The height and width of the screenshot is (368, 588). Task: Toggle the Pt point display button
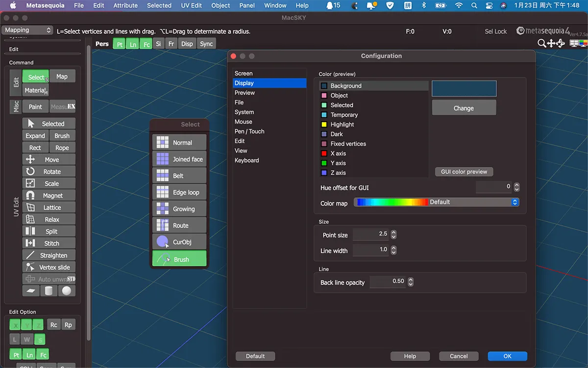(119, 44)
